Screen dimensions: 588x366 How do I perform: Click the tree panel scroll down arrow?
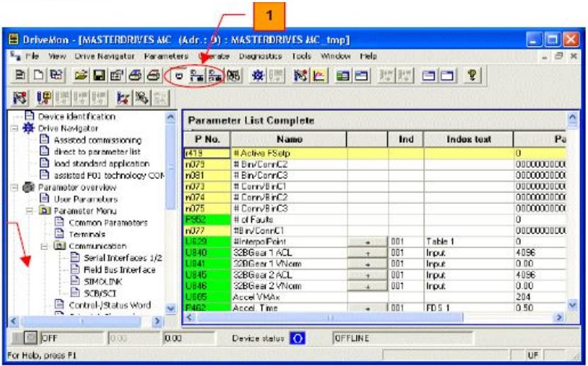(x=171, y=309)
